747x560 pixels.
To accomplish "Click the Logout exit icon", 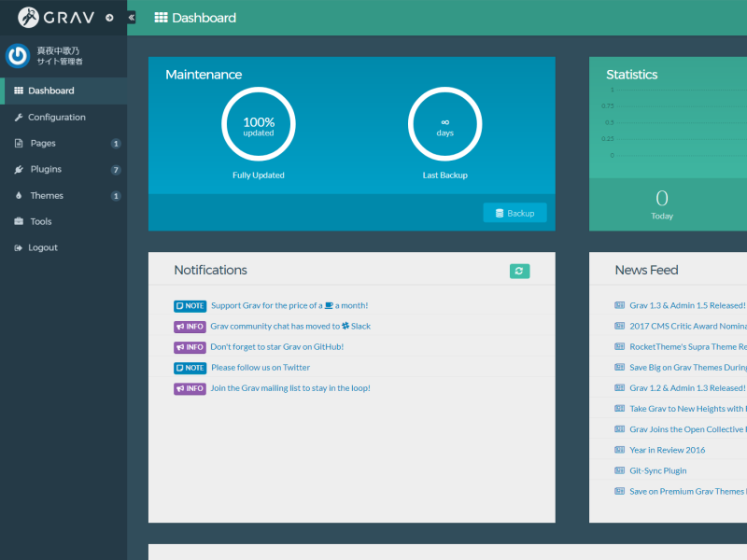I will 19,247.
